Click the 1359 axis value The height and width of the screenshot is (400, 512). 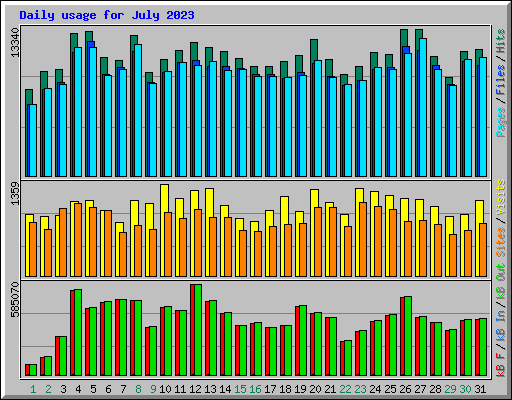[x=15, y=193]
